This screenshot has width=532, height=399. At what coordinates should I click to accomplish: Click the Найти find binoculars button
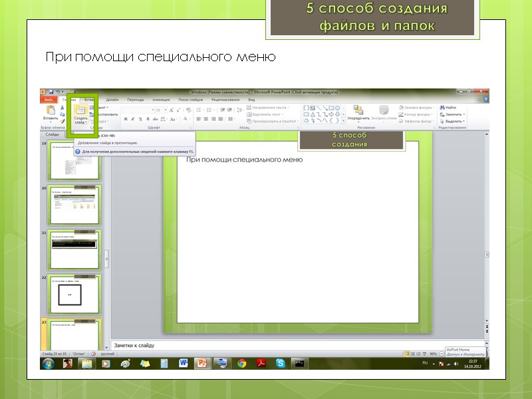pos(448,108)
